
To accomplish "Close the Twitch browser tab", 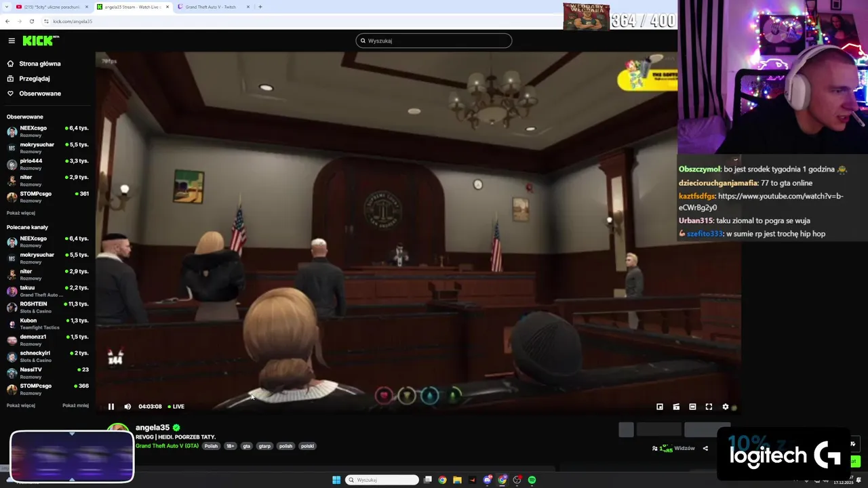I will 248,7.
